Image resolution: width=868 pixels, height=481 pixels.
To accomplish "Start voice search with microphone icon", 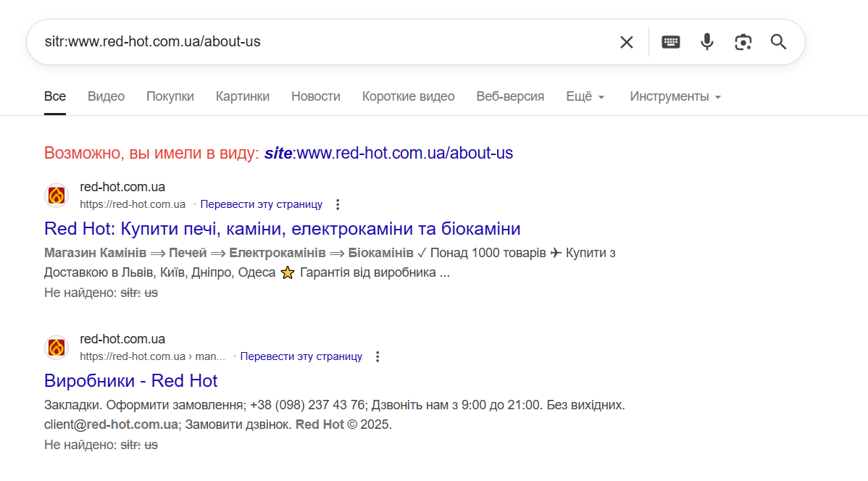I will pos(707,42).
